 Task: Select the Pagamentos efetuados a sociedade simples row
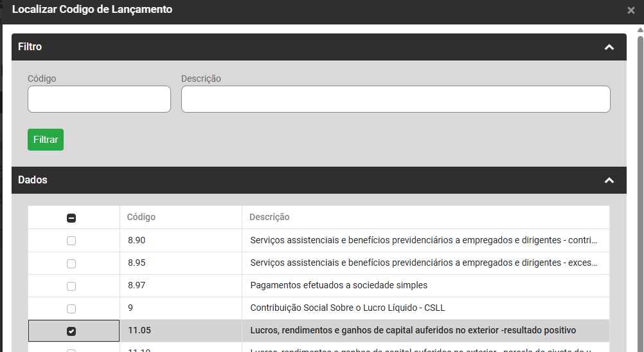[339, 285]
